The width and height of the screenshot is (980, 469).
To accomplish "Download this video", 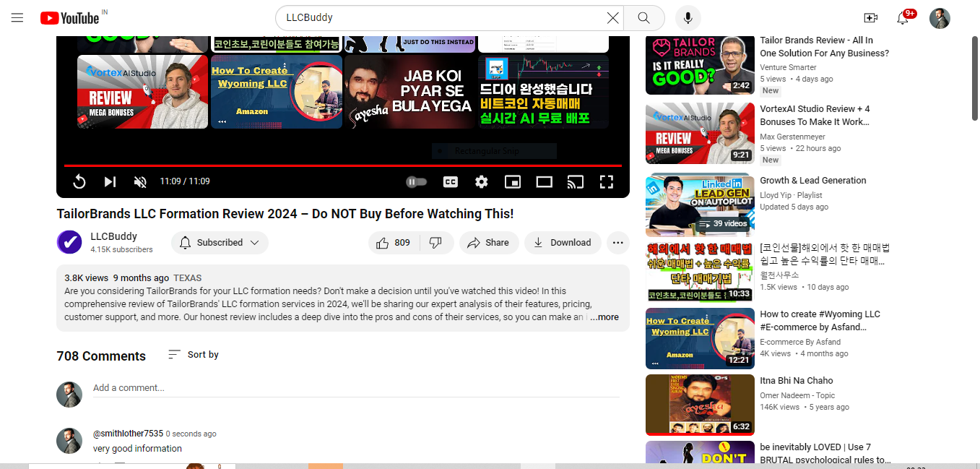I will click(563, 243).
